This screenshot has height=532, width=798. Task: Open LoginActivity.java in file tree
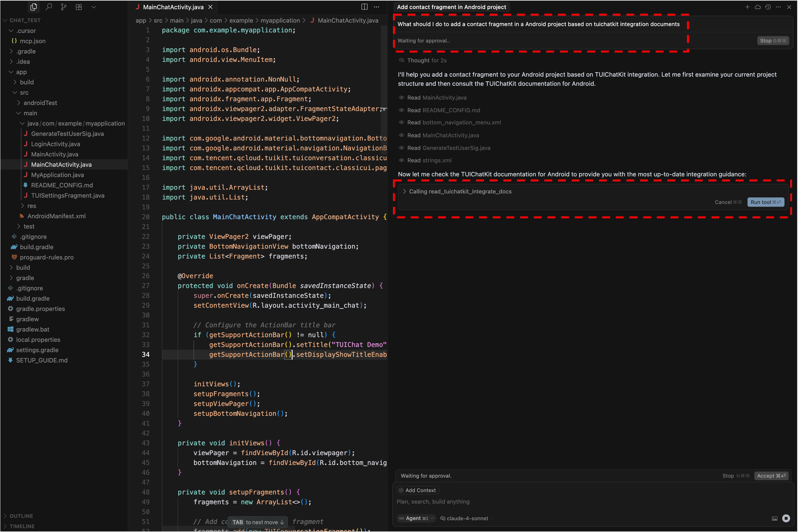coord(55,144)
